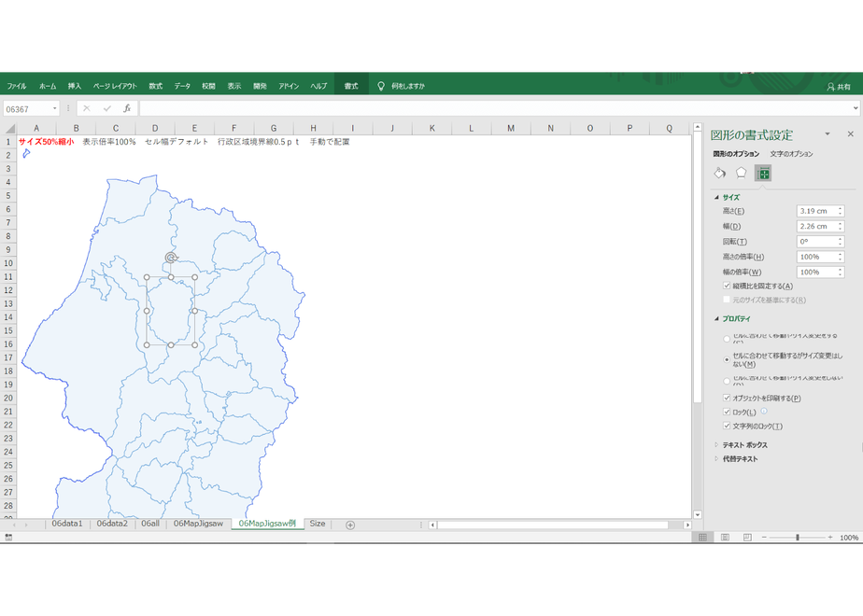Open the 書式 ribbon tab

[x=351, y=86]
